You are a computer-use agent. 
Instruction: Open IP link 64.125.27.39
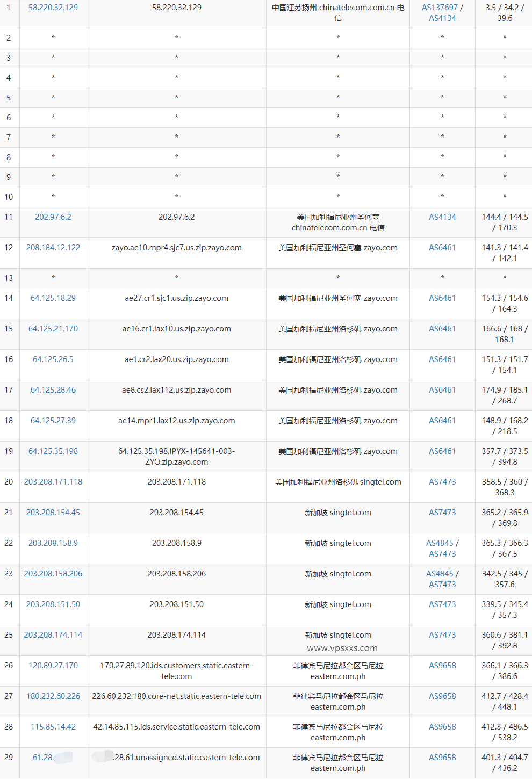click(x=53, y=421)
